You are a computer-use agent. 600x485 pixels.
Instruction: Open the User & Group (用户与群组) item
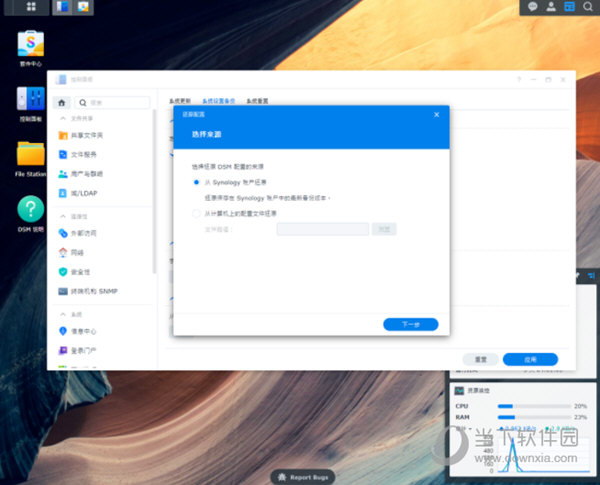(80, 174)
